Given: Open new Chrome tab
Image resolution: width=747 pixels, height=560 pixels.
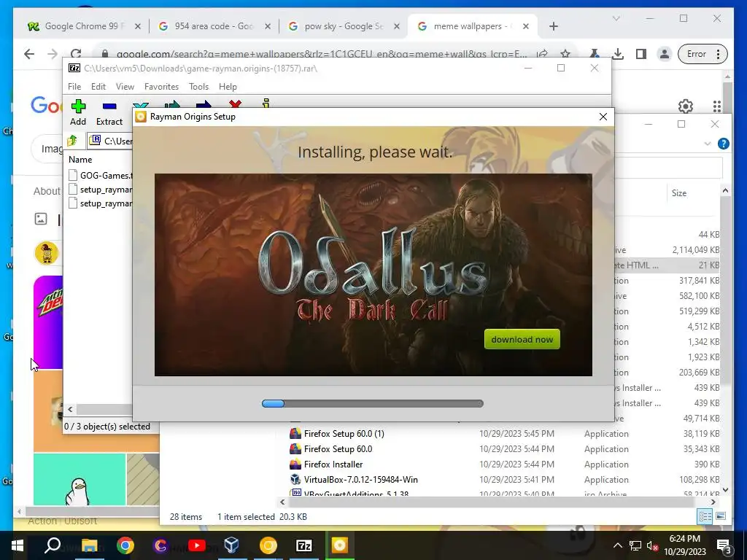Looking at the screenshot, I should point(553,26).
